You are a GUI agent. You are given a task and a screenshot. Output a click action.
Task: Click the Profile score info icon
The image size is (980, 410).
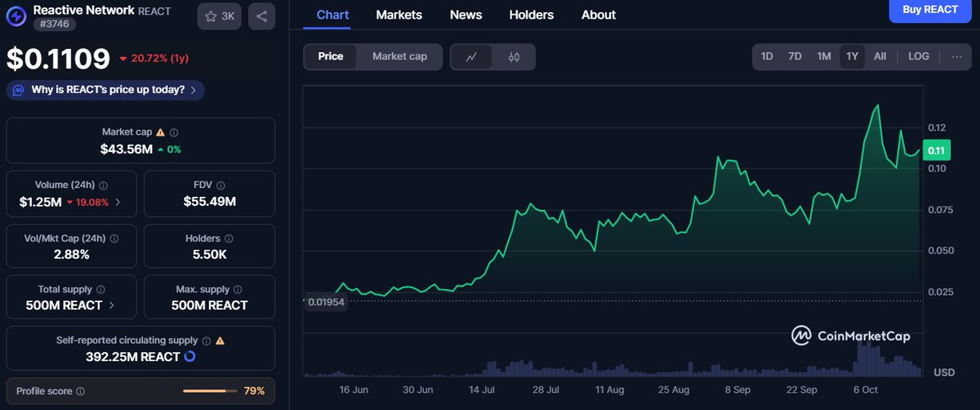click(80, 391)
